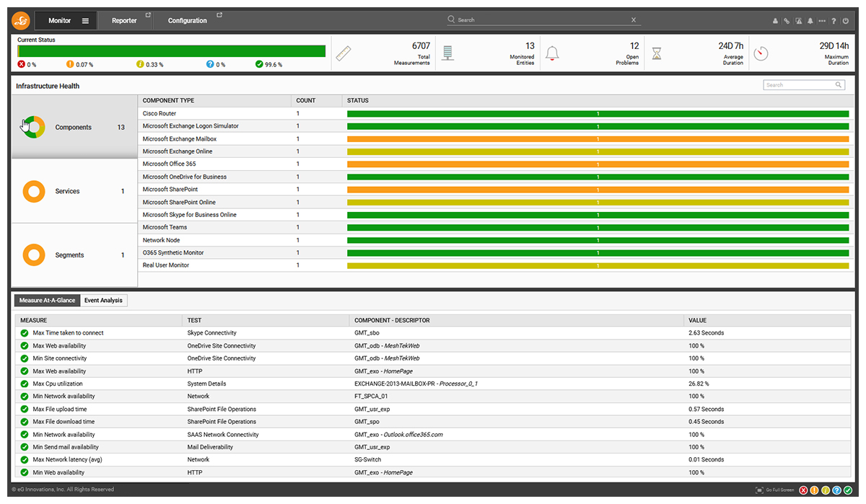Click the bell icon for Open Problems
The height and width of the screenshot is (504, 866).
pos(552,54)
